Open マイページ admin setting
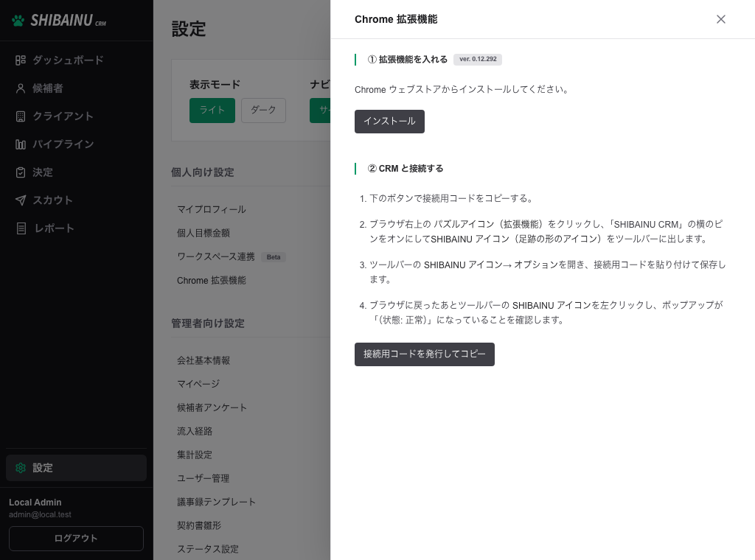This screenshot has width=755, height=560. pos(198,384)
